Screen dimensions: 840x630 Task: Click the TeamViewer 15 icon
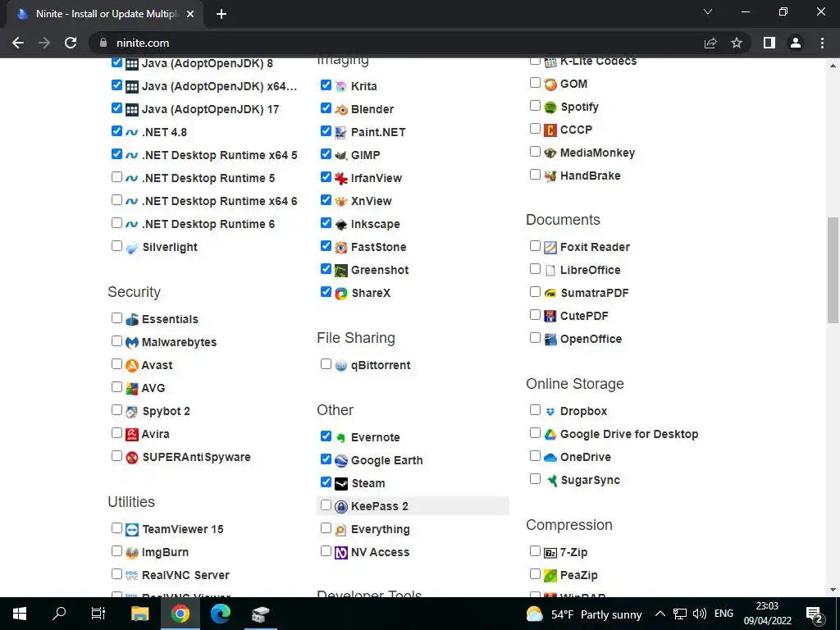click(132, 530)
